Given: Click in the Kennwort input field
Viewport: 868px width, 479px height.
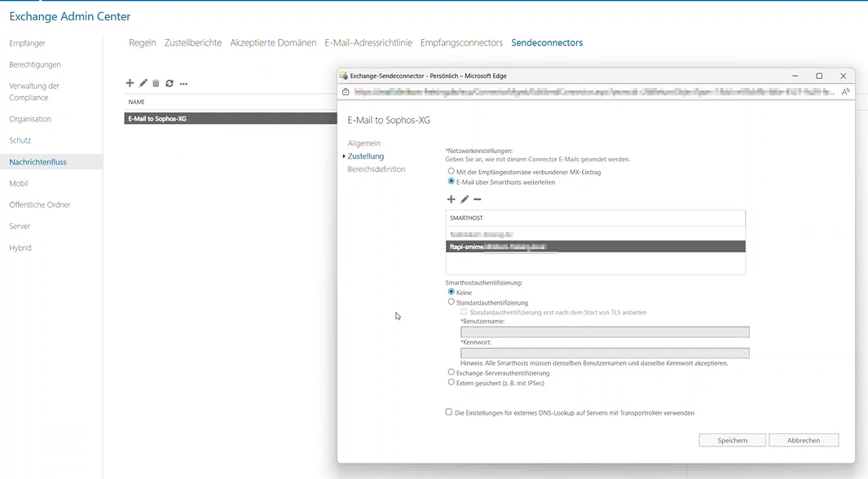Looking at the screenshot, I should (x=605, y=353).
